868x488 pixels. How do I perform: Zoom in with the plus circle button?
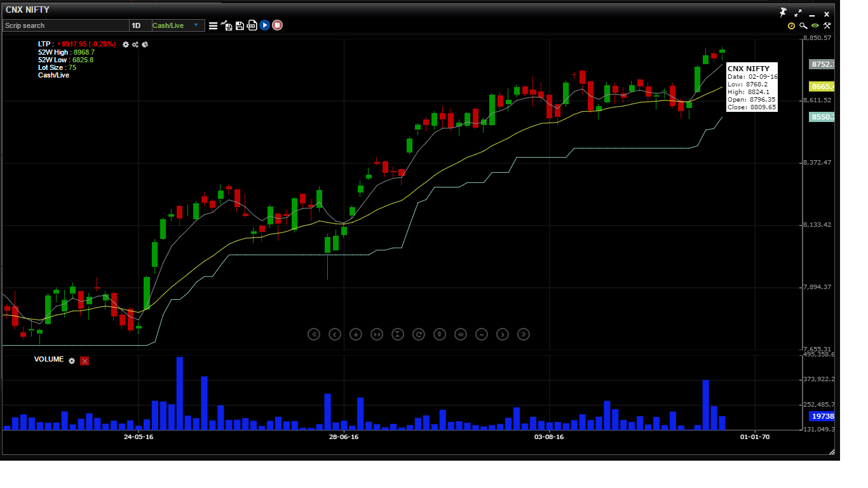pos(356,334)
